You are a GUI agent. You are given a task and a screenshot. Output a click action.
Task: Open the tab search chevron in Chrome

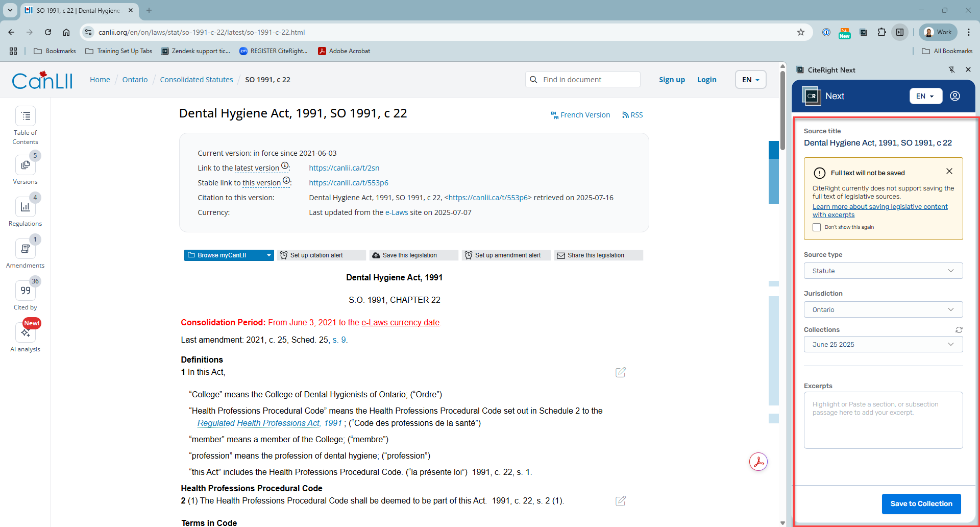coord(10,10)
